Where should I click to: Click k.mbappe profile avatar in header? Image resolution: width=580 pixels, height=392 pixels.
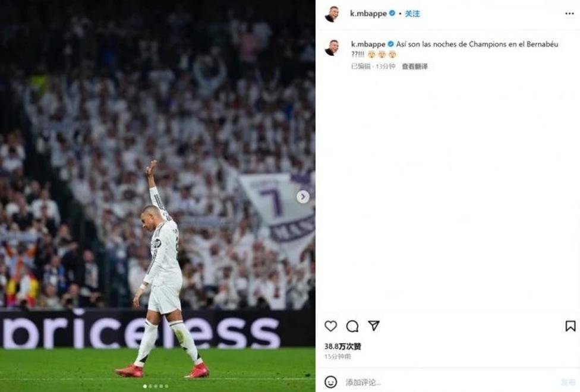(332, 14)
